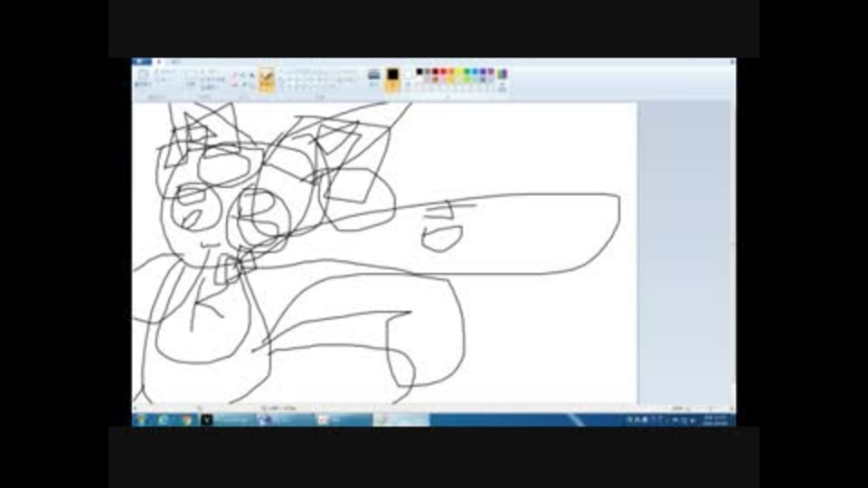Select the Magnifier tool
Viewport: 868px width, 488px height.
click(252, 85)
